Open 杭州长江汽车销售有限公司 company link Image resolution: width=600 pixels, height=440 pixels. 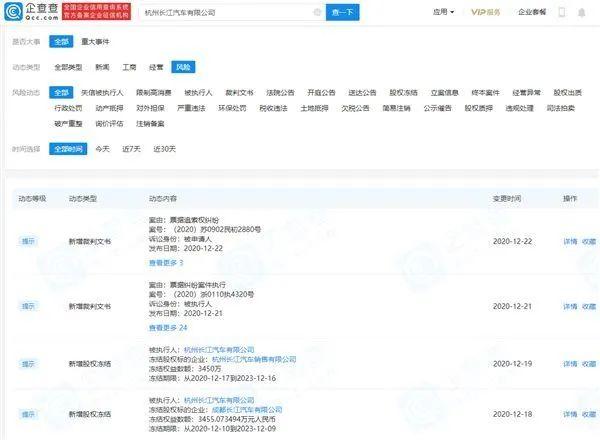click(x=254, y=359)
